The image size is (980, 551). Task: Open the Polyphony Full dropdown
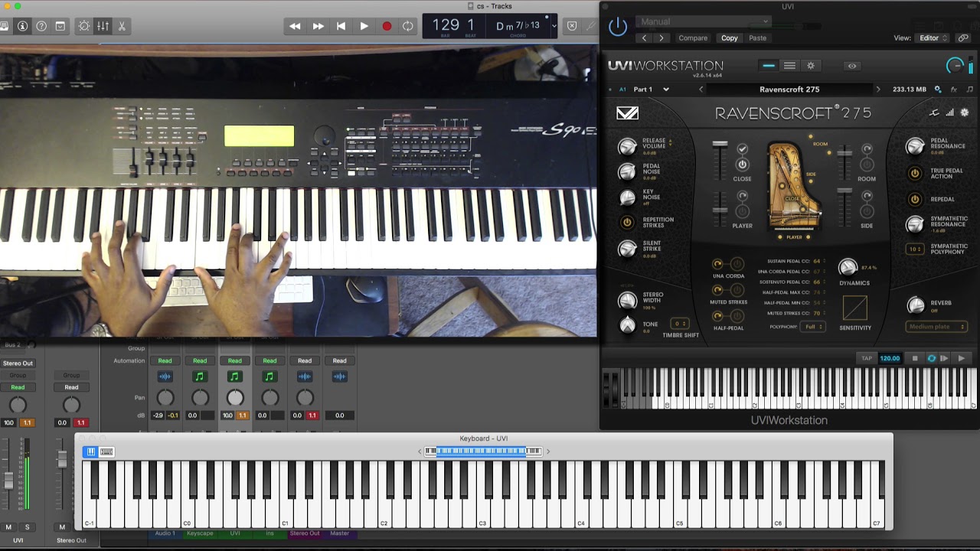812,327
